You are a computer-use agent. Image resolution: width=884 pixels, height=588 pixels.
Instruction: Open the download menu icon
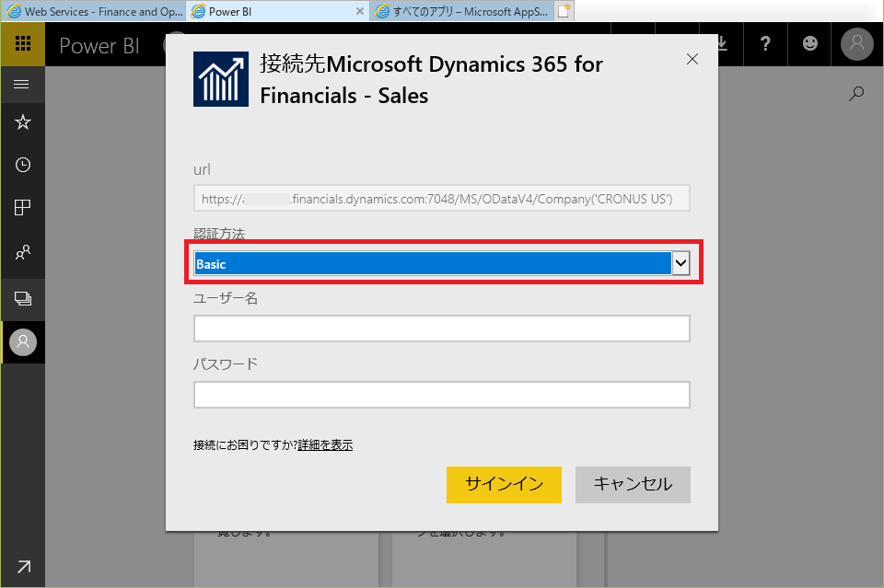(722, 43)
